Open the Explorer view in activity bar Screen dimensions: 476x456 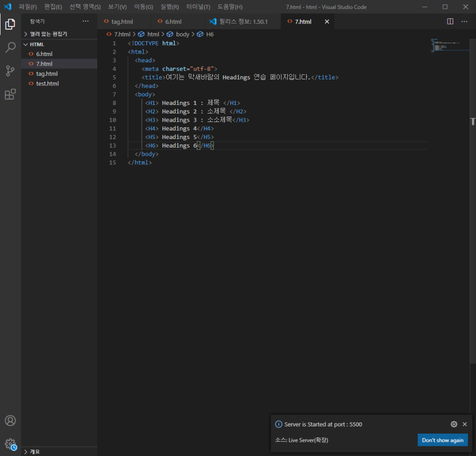(10, 24)
